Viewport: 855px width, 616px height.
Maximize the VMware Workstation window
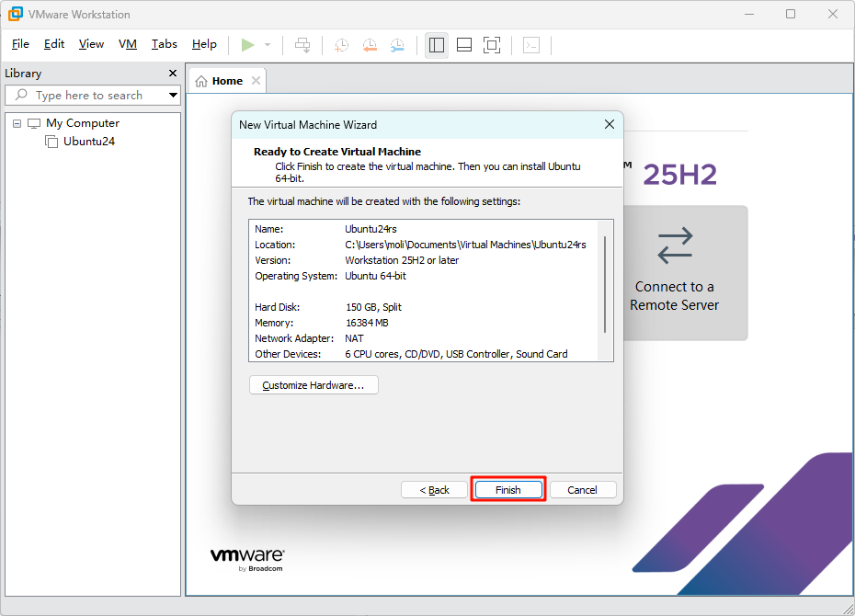791,14
